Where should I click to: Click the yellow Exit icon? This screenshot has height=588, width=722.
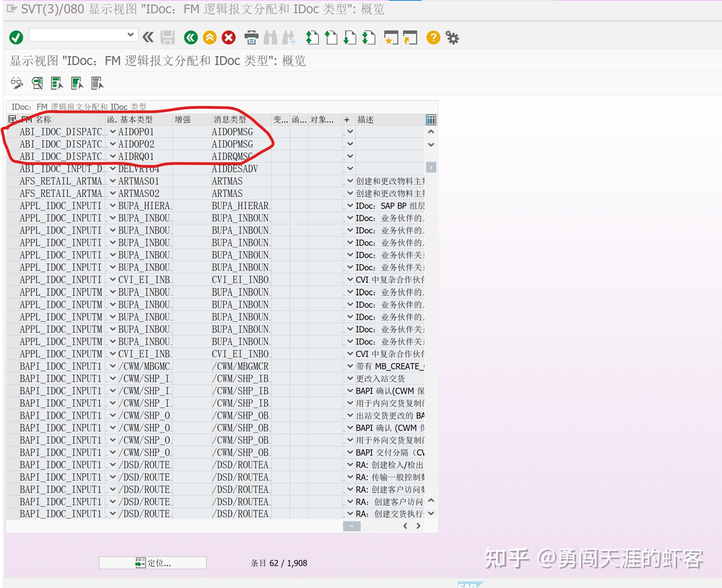pyautogui.click(x=210, y=37)
